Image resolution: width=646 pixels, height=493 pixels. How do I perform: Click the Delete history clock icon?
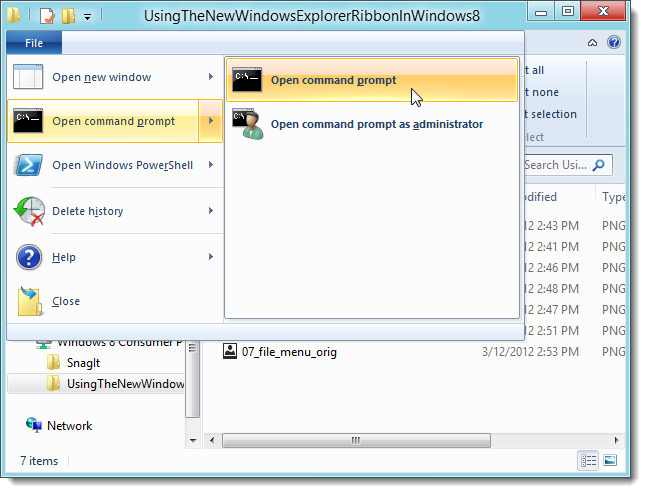pos(29,211)
